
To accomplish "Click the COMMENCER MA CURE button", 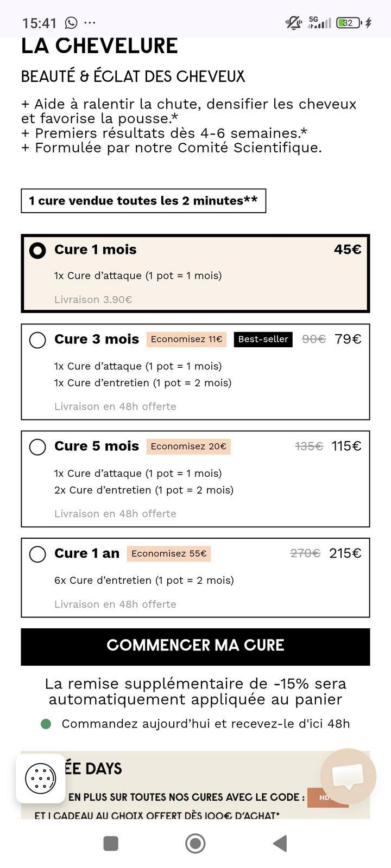I will [195, 647].
